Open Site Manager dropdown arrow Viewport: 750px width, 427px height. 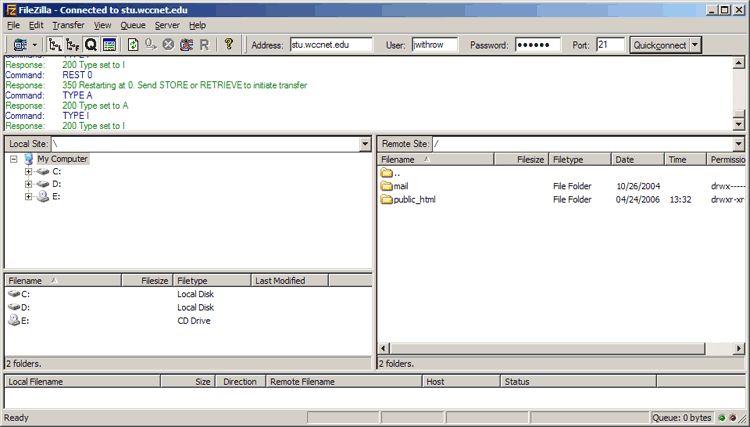[x=34, y=45]
